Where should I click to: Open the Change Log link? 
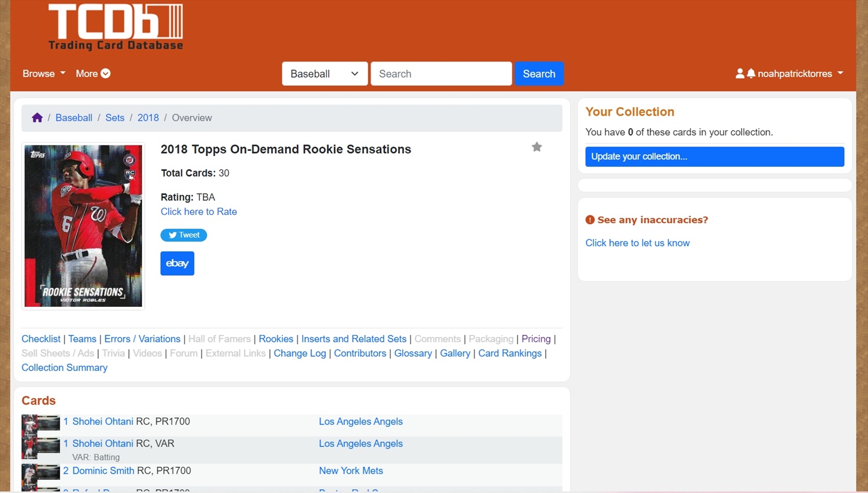(x=299, y=353)
